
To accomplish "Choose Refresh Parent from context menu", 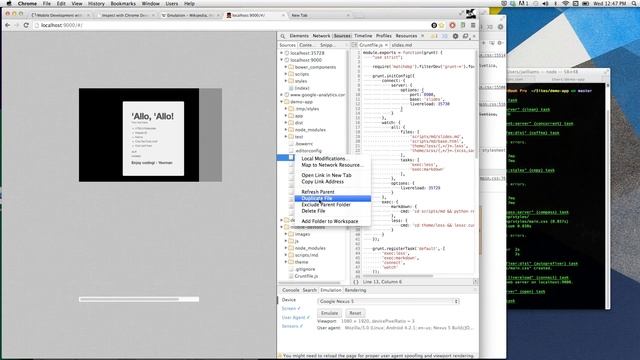I will [333, 192].
